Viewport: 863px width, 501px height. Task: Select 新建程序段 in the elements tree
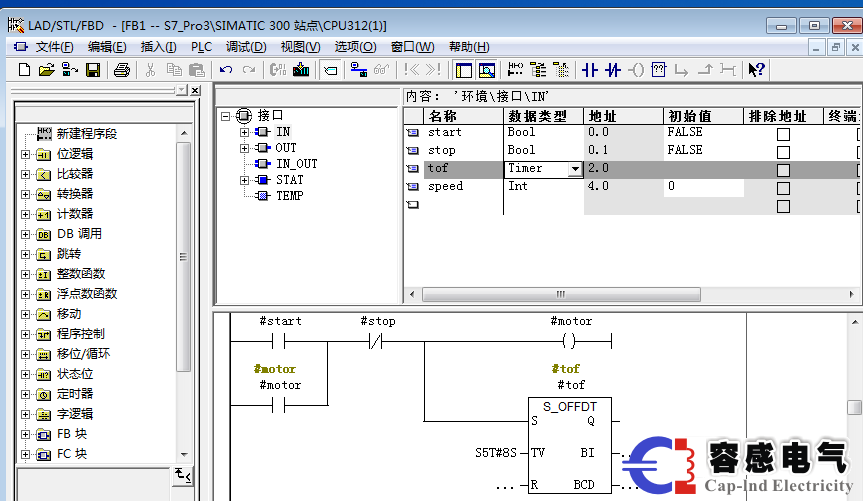(x=86, y=134)
